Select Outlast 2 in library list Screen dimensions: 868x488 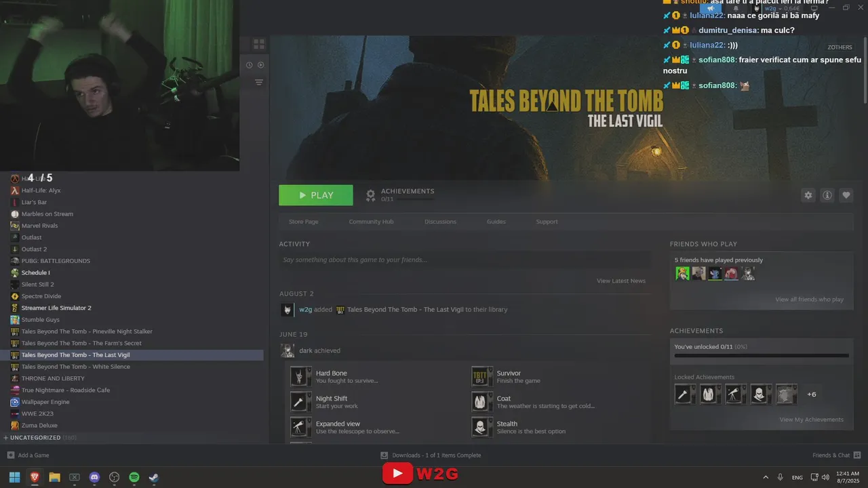(34, 249)
